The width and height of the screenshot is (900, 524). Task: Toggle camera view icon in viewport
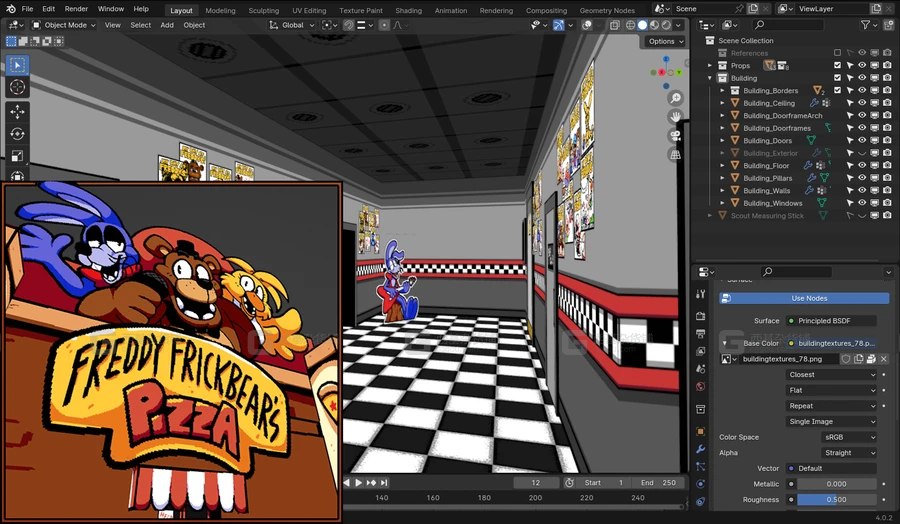676,135
